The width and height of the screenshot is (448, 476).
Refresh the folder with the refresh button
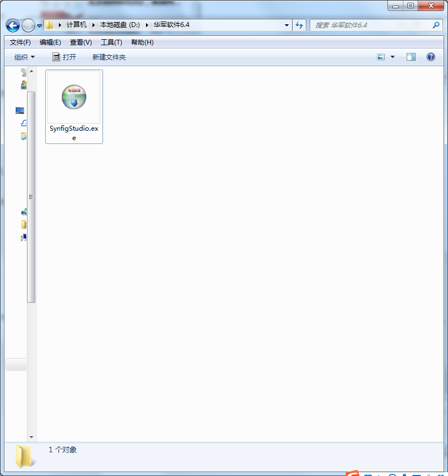pyautogui.click(x=299, y=25)
